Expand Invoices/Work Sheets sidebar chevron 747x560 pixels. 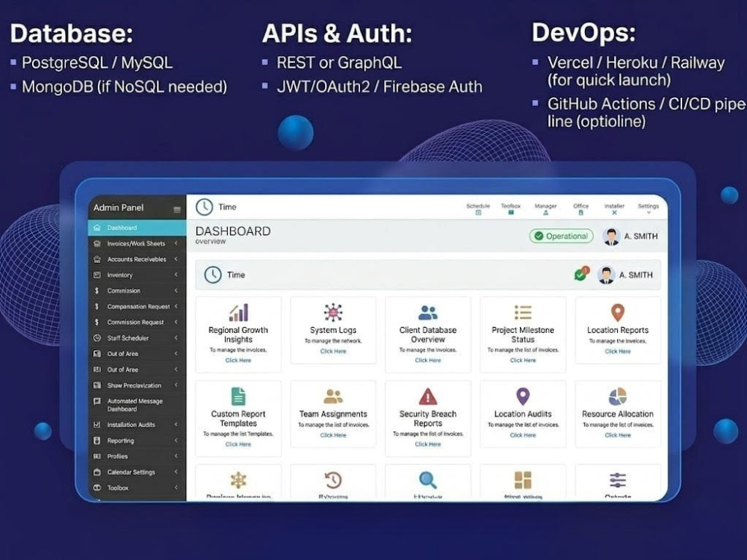point(176,243)
